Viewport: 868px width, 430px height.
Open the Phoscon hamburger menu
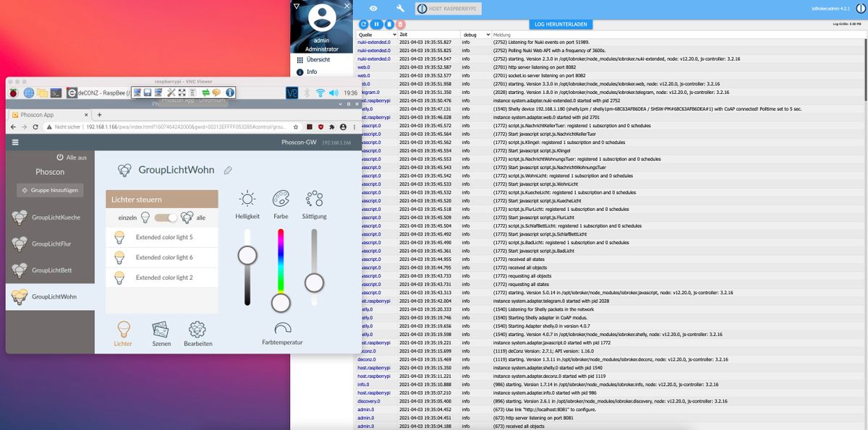pos(15,142)
